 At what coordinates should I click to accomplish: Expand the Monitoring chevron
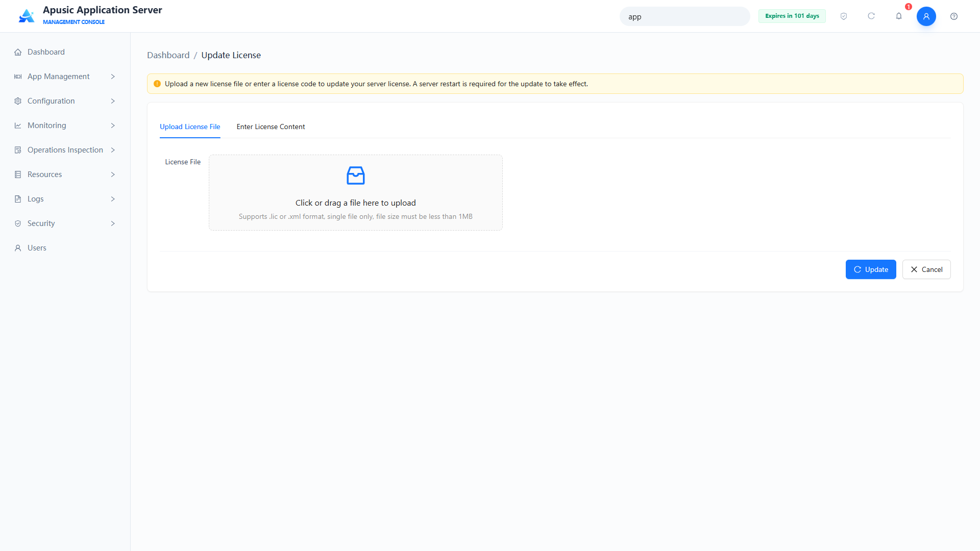(113, 126)
